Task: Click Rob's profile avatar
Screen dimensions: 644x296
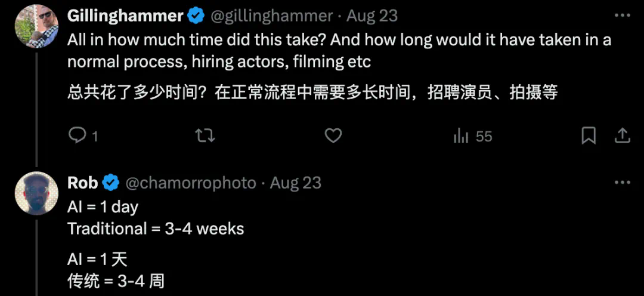Action: (37, 193)
